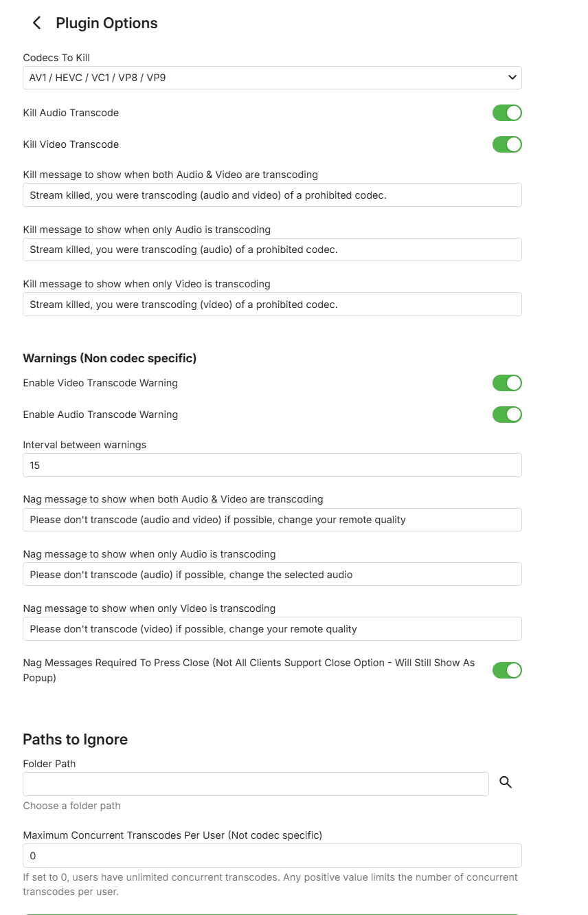Click the Interval between warnings field

[272, 465]
